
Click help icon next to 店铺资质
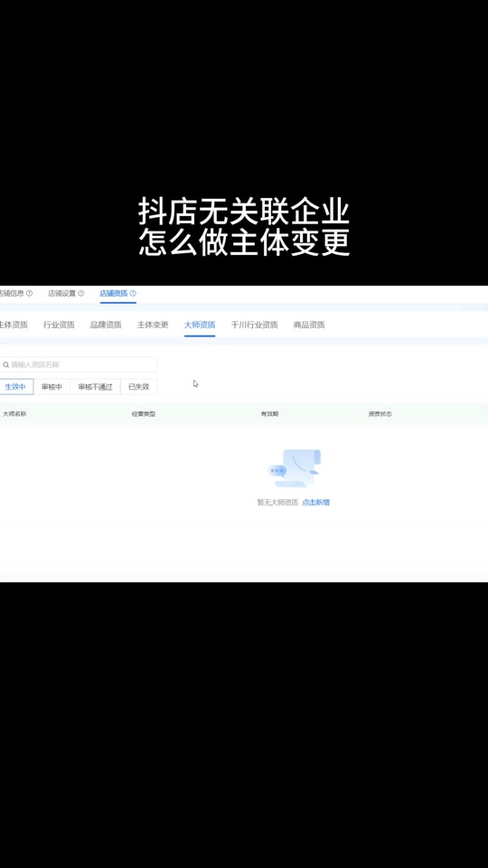pos(133,293)
